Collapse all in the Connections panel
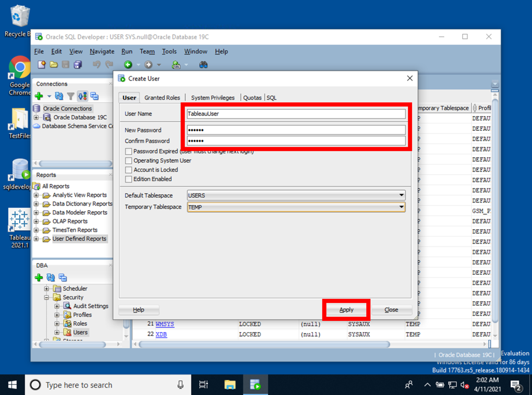Viewport: 532px width, 395px height. point(94,96)
